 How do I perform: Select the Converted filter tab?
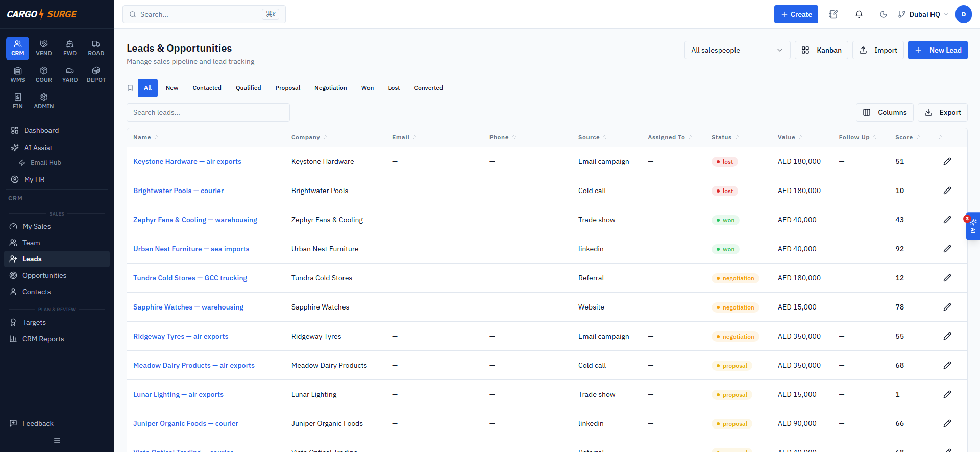tap(428, 88)
